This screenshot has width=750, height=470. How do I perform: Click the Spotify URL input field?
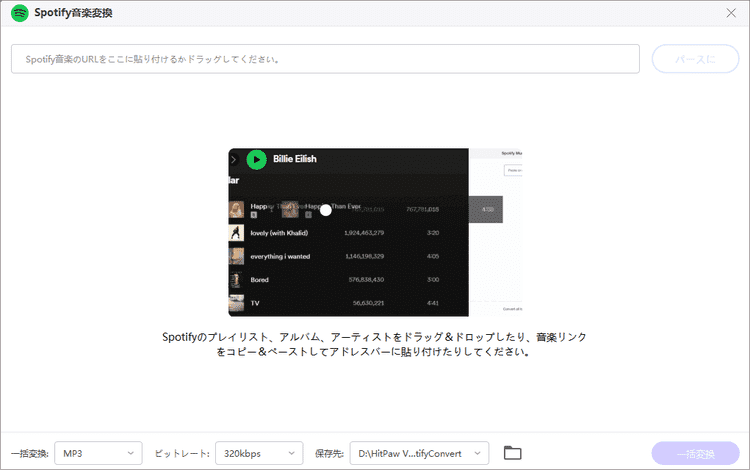(325, 59)
